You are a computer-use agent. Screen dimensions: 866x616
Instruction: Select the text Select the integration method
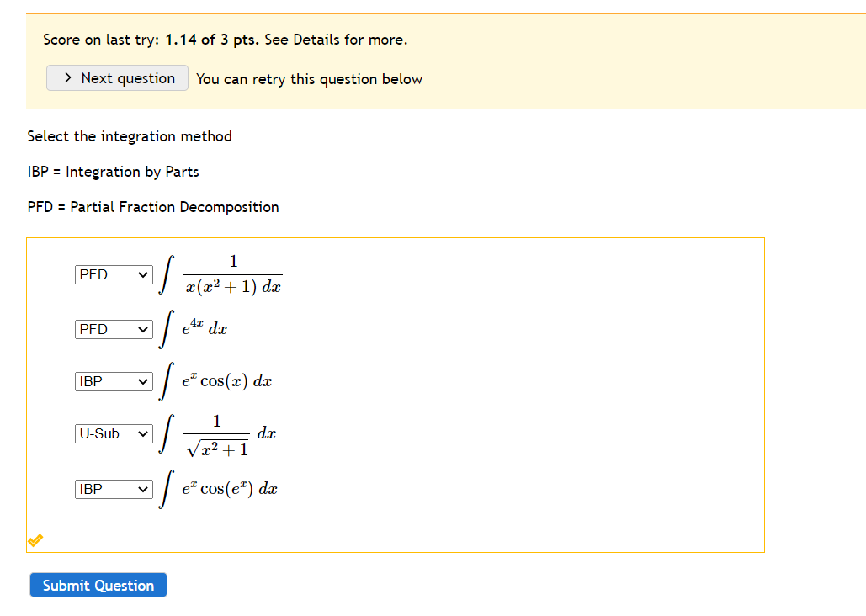tap(130, 135)
